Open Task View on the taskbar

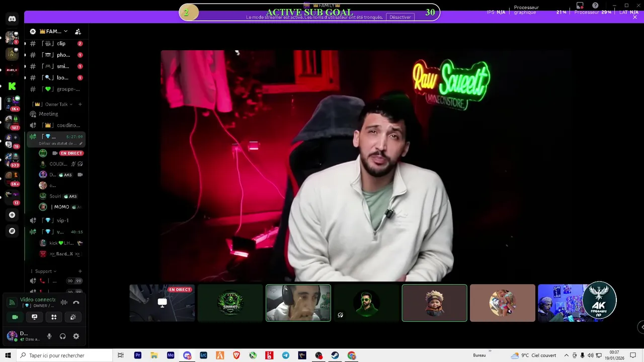pyautogui.click(x=121, y=355)
